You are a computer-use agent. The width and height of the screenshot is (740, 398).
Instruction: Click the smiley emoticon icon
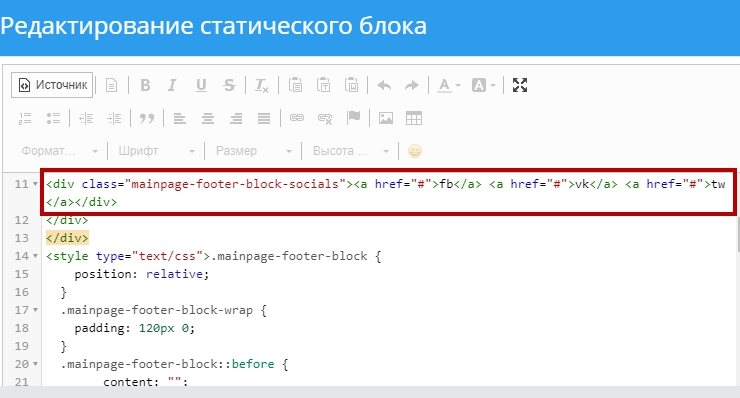[x=415, y=151]
